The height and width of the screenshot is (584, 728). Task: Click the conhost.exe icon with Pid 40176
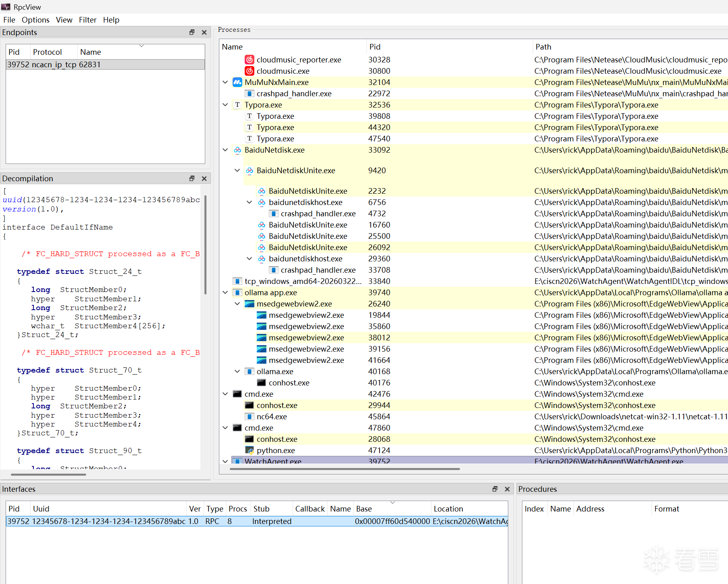[262, 383]
